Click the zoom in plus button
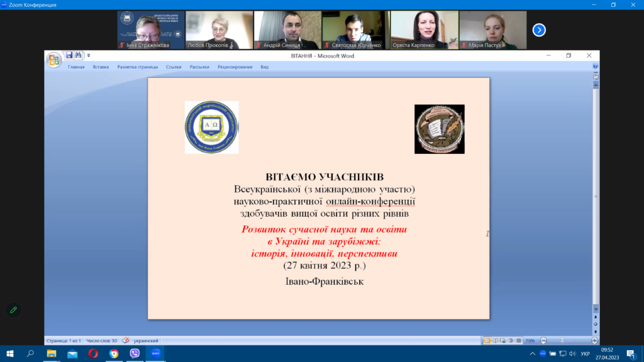This screenshot has width=644, height=362. [594, 340]
